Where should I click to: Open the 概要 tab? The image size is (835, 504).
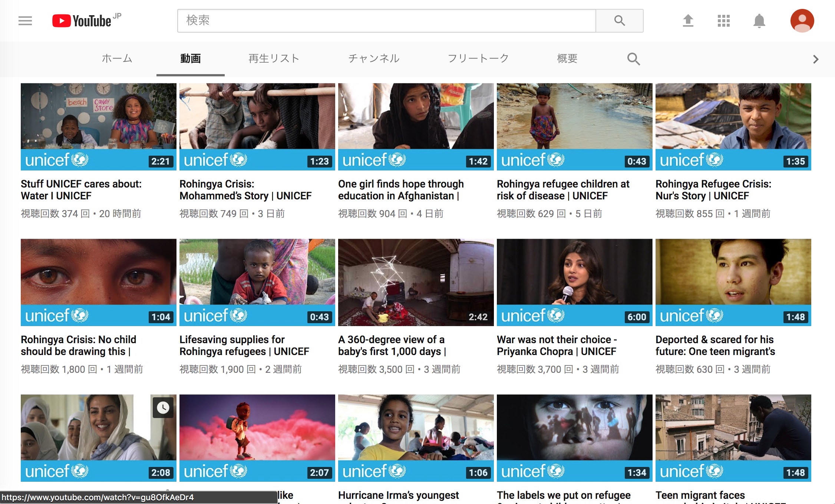click(x=567, y=59)
